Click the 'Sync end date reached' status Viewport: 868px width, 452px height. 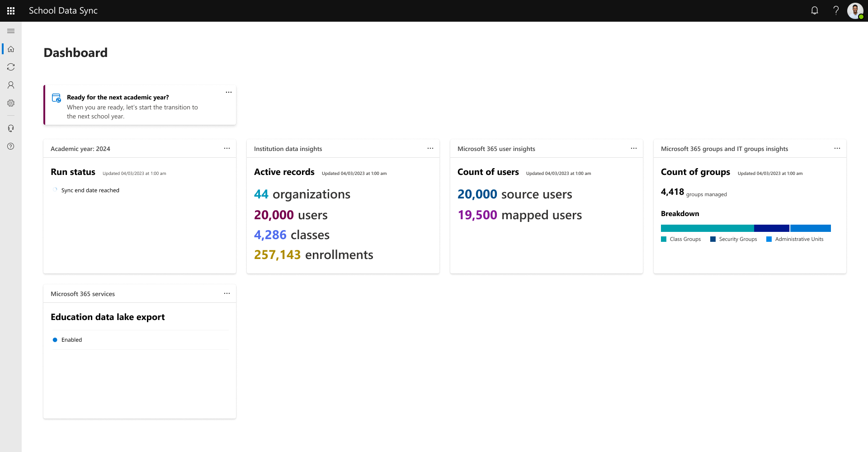pyautogui.click(x=90, y=190)
